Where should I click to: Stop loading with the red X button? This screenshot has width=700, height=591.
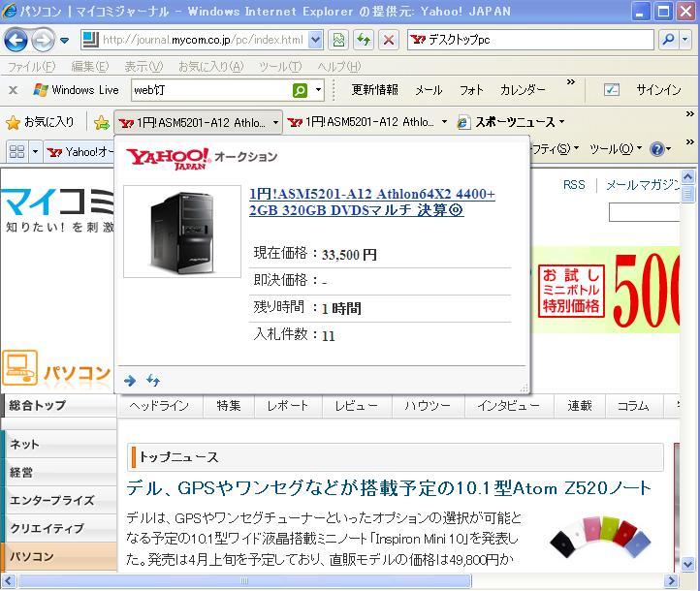click(x=389, y=40)
